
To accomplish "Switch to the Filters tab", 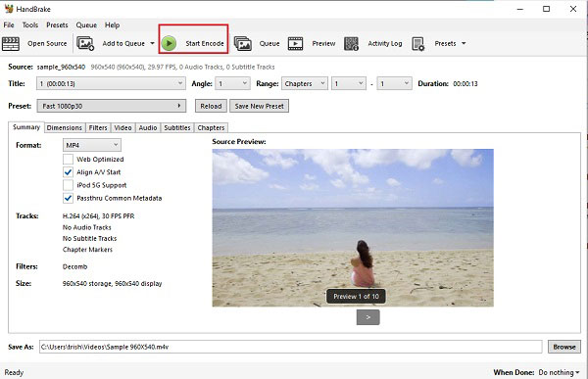I will pos(98,128).
